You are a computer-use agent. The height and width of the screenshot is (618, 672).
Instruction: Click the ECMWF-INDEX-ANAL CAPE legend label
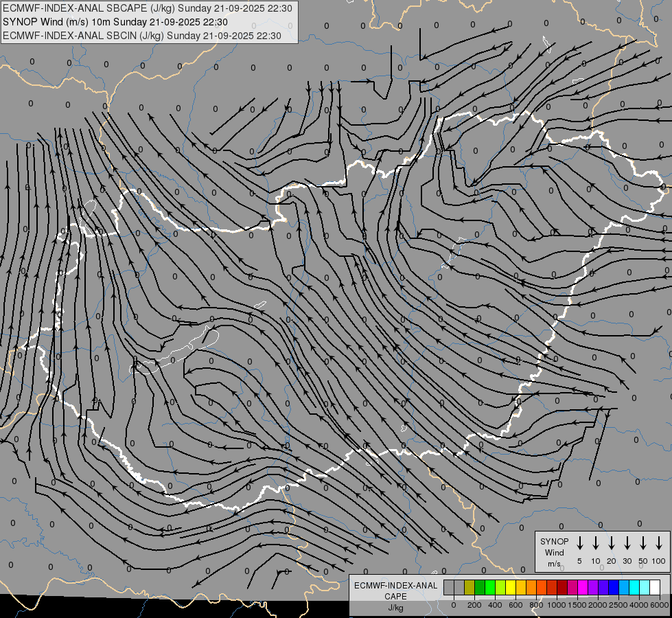click(x=395, y=591)
